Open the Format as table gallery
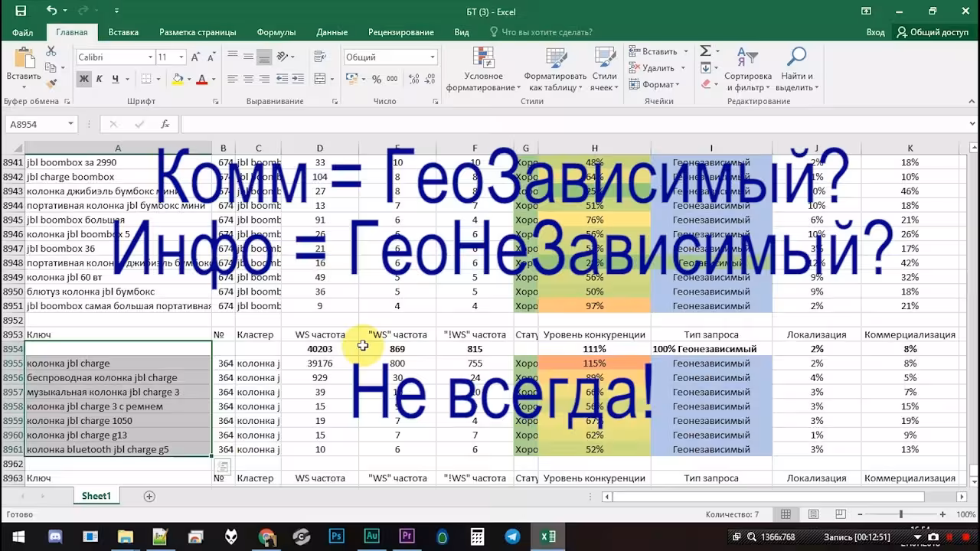 555,73
